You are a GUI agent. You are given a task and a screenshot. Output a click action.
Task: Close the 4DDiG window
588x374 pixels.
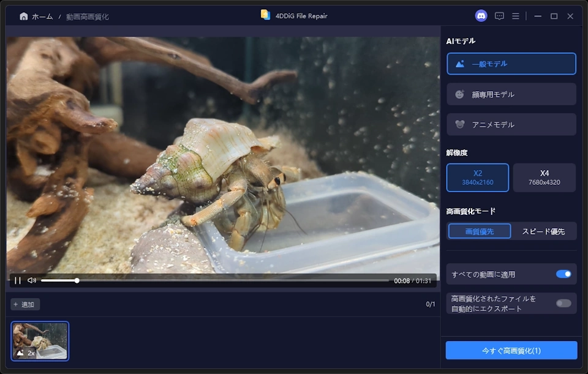[570, 16]
